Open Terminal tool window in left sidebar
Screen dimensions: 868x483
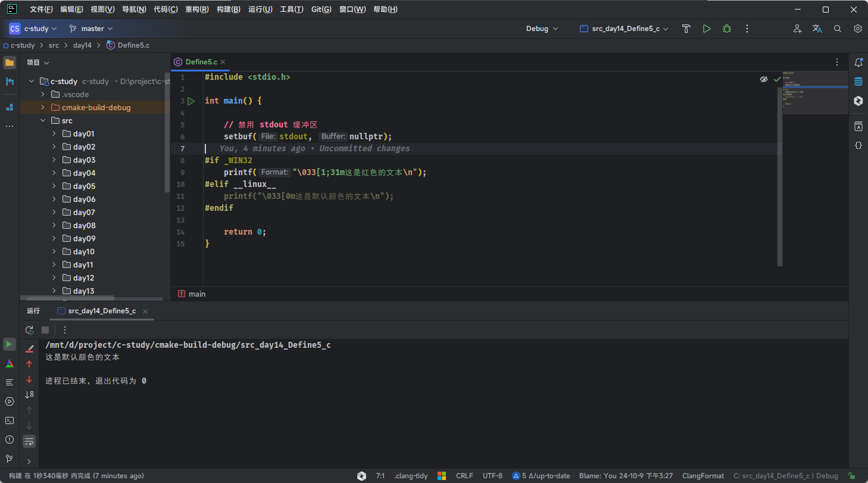point(10,420)
